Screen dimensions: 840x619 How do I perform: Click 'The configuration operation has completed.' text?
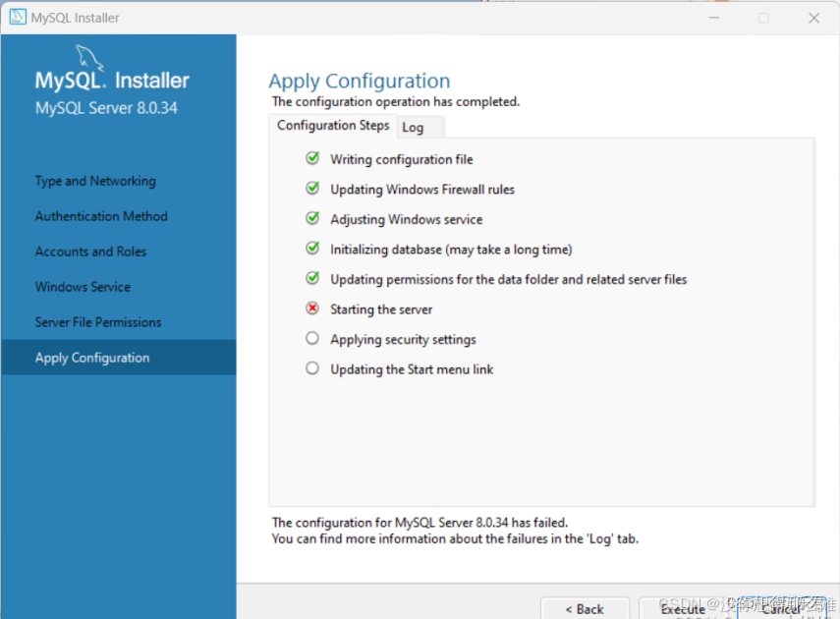coord(395,101)
